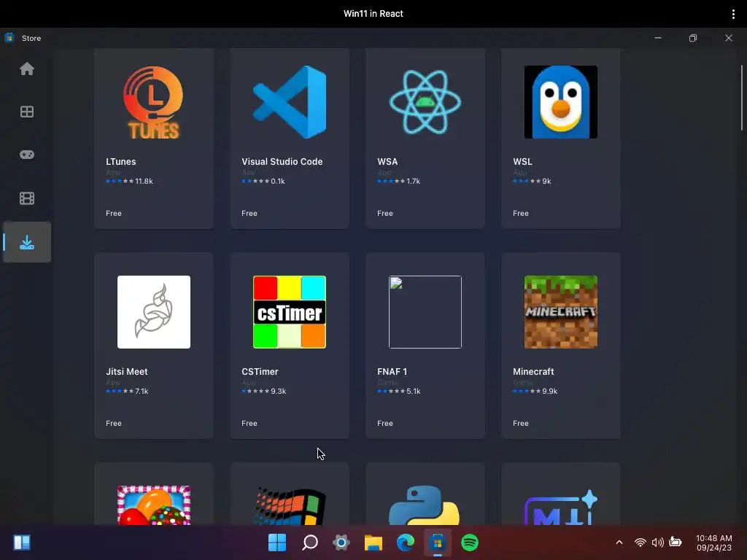Select the Downloads sidebar icon

[x=27, y=242]
